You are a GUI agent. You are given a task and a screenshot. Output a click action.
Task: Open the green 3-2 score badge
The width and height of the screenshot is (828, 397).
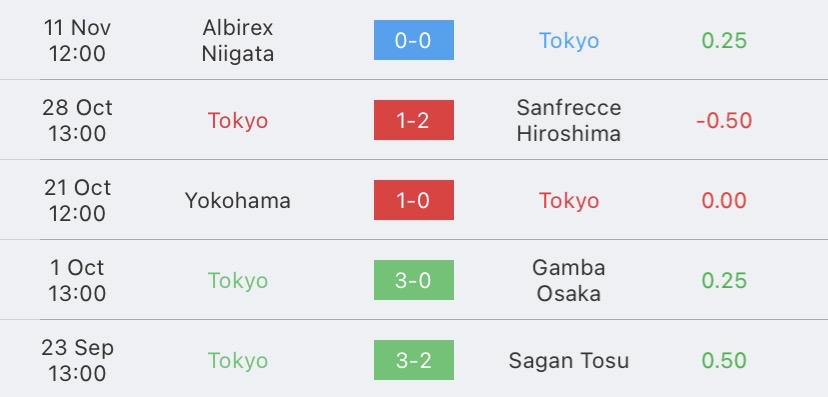coord(413,360)
